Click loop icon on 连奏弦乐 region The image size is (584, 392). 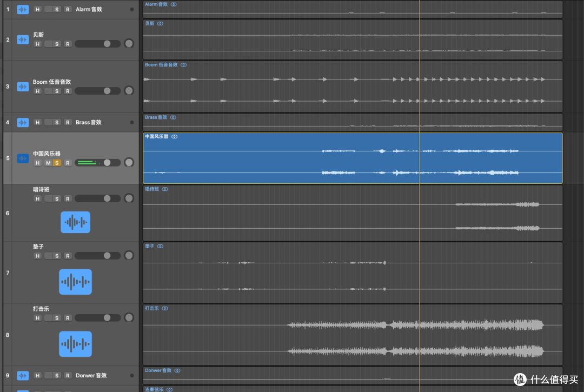[169, 389]
